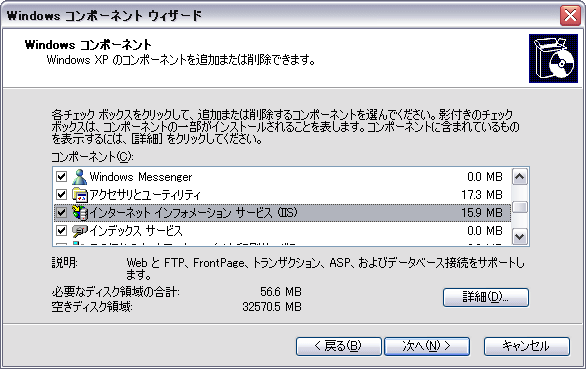Uncheck the Windows Messenger checkbox

coord(61,176)
